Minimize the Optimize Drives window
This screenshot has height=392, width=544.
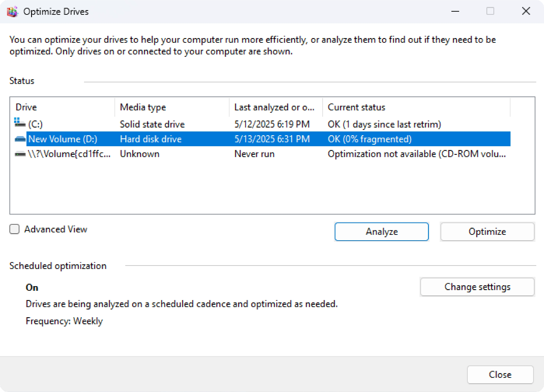pos(455,11)
